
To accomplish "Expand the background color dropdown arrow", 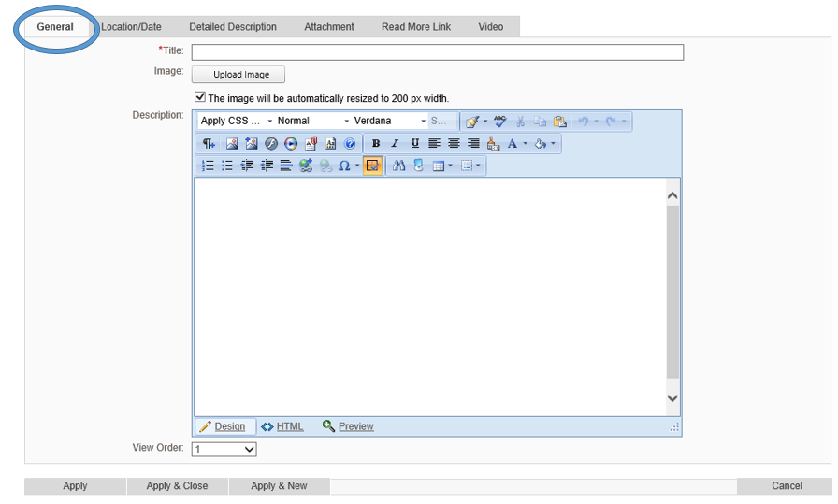I will point(553,143).
